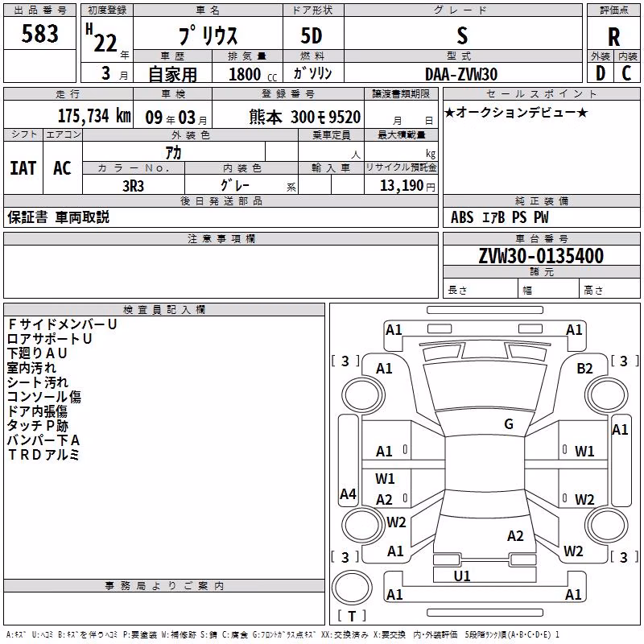The image size is (644, 644).
Task: Click the model code DAA-ZVW30
Action: click(x=461, y=74)
